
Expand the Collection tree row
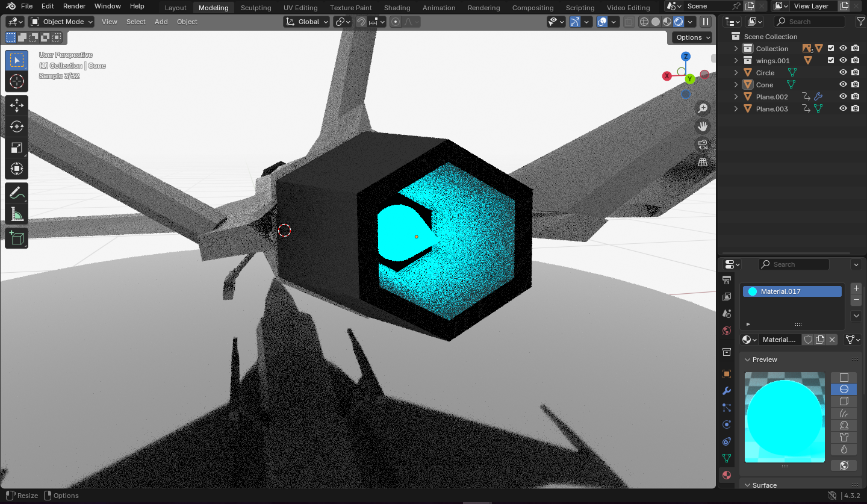coord(736,49)
